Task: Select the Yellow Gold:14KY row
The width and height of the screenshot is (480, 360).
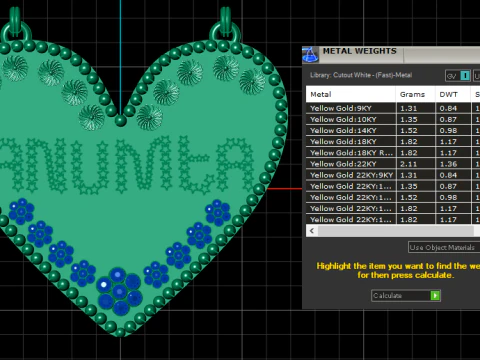Action: 393,130
